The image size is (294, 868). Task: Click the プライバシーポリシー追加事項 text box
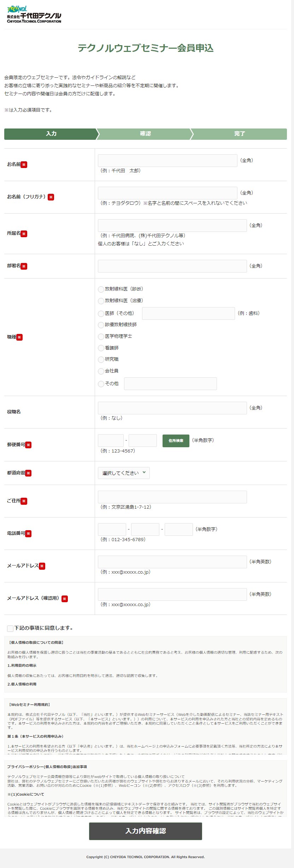click(x=146, y=788)
